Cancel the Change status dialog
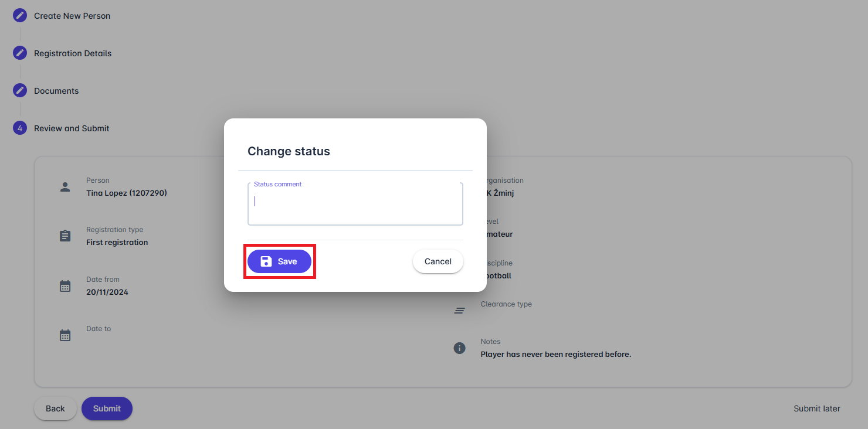The width and height of the screenshot is (868, 429). (x=438, y=261)
